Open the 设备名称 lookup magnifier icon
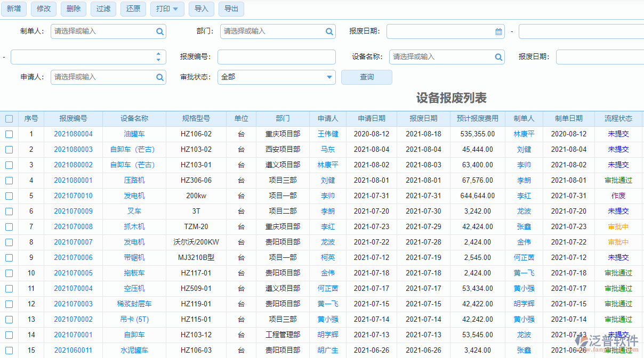 [498, 57]
